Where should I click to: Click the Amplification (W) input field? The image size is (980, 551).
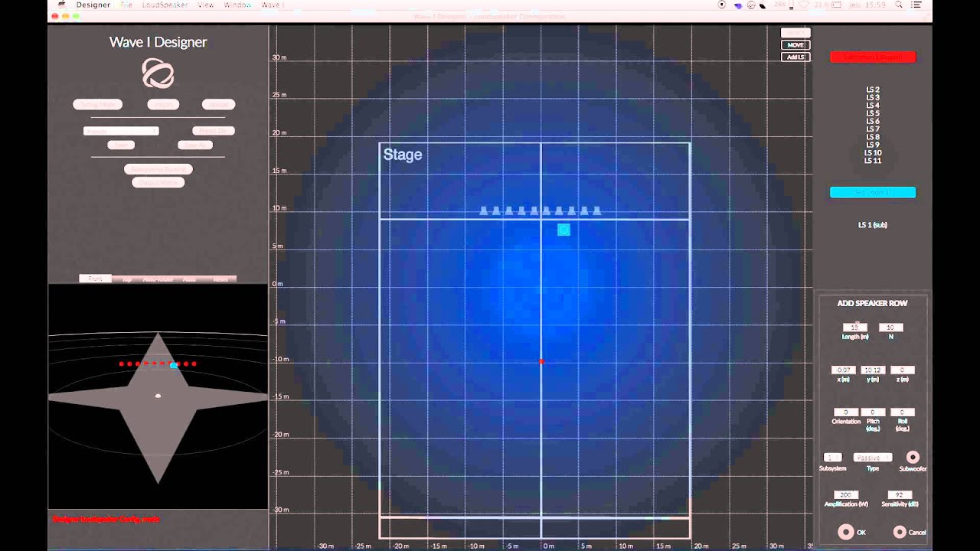(x=846, y=495)
